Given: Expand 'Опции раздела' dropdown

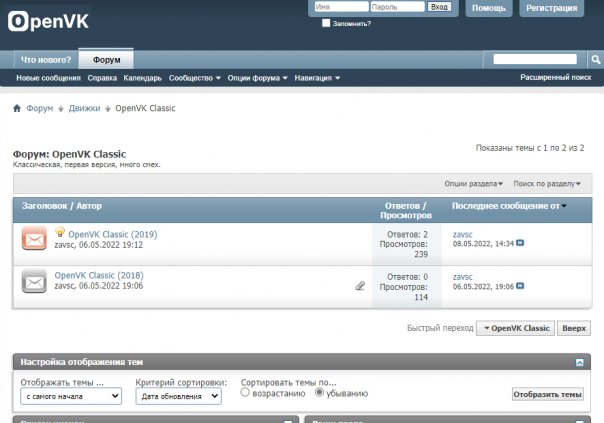Looking at the screenshot, I should point(473,184).
